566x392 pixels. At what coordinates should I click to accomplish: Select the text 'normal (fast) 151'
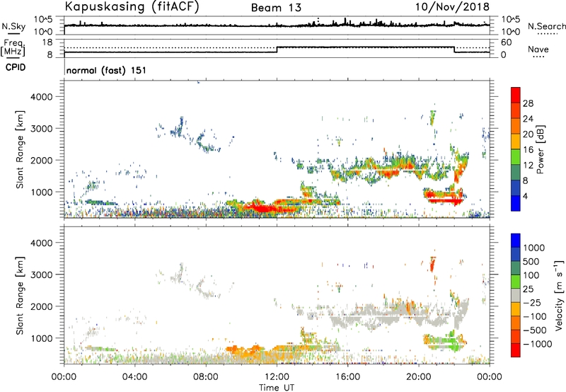[x=107, y=70]
